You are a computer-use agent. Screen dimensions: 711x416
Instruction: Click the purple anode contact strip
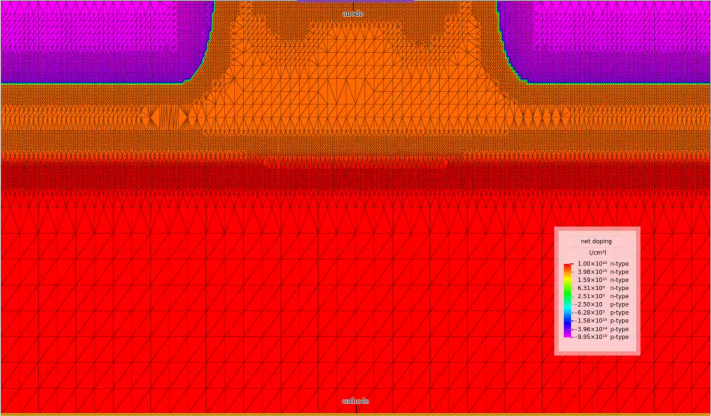(x=355, y=2)
